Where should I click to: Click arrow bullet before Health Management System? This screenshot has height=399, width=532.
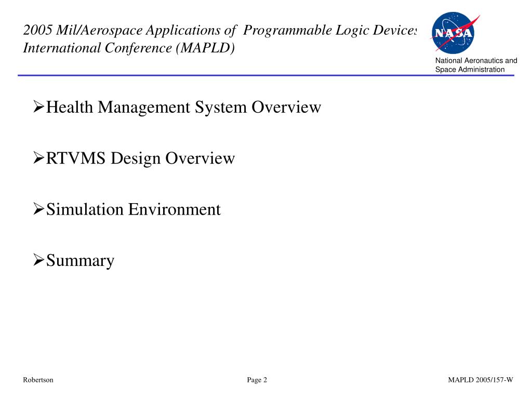(38, 107)
